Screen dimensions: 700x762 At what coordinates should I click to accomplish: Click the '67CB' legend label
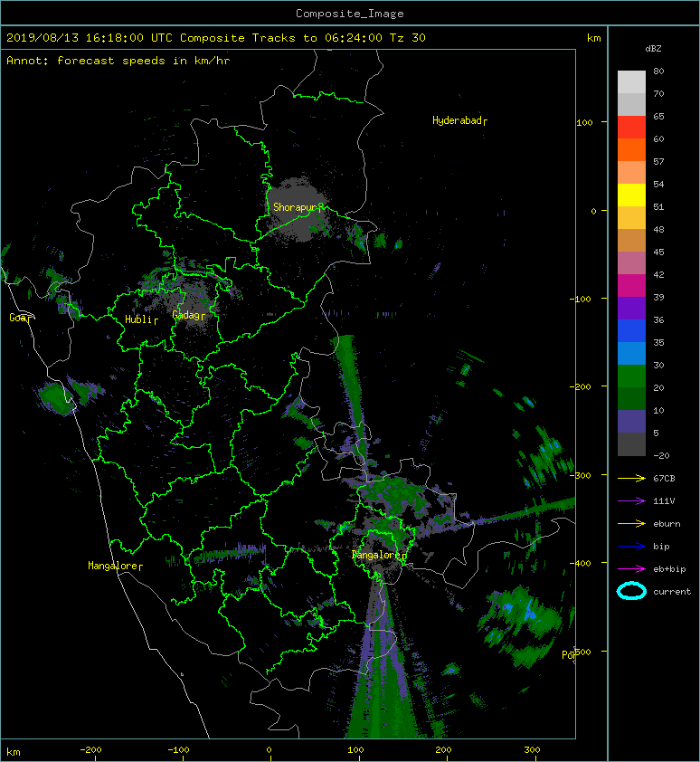point(664,478)
